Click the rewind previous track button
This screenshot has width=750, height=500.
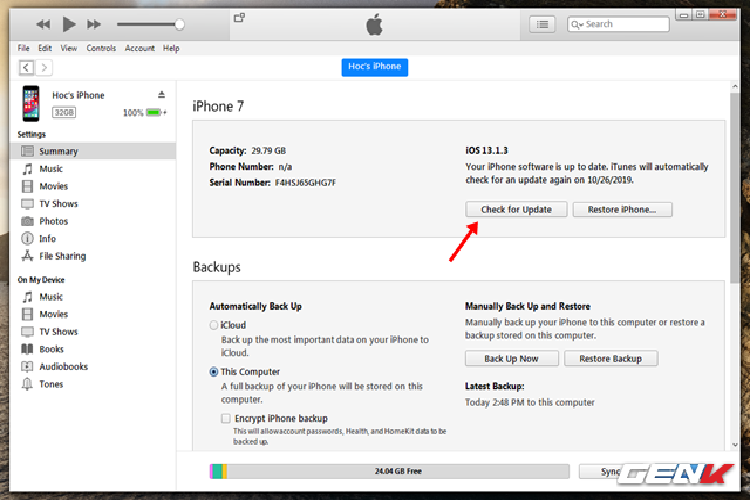pyautogui.click(x=43, y=24)
